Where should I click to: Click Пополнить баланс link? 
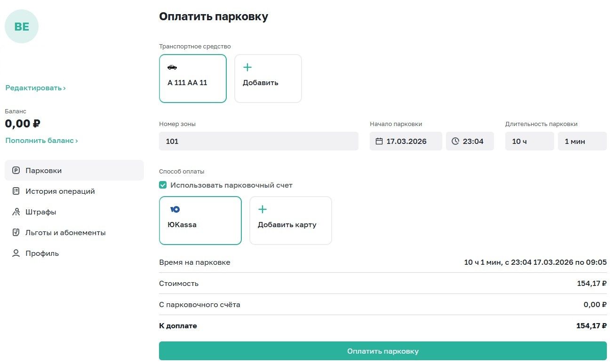41,141
